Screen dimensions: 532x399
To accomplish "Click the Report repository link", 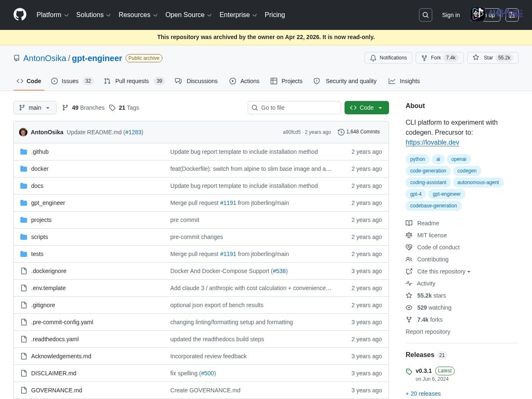I will click(x=428, y=332).
